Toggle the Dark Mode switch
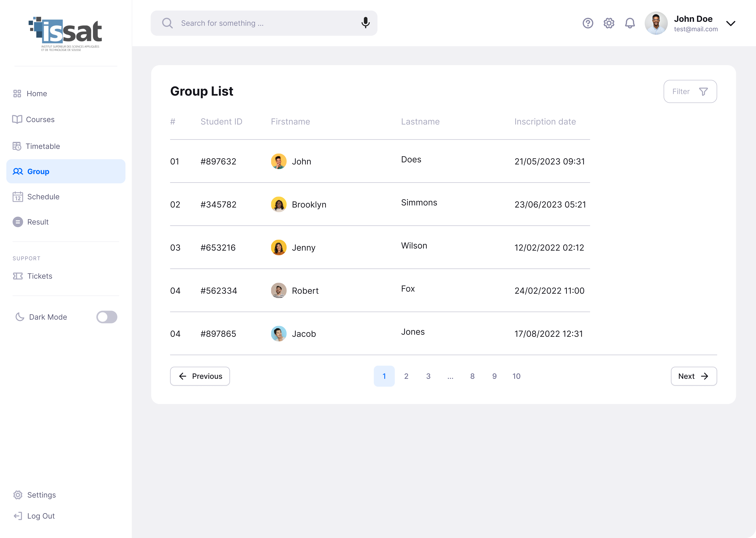Screen dimensions: 756x538 click(x=107, y=317)
